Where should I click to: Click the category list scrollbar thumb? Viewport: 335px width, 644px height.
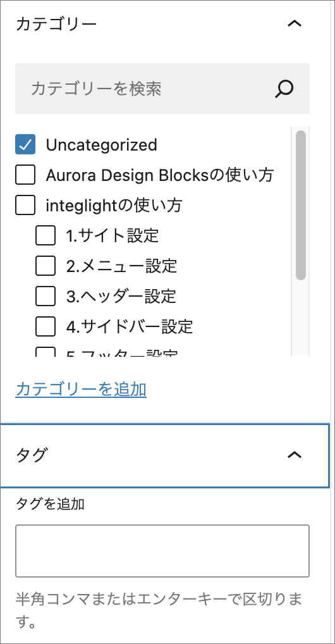pos(300,206)
